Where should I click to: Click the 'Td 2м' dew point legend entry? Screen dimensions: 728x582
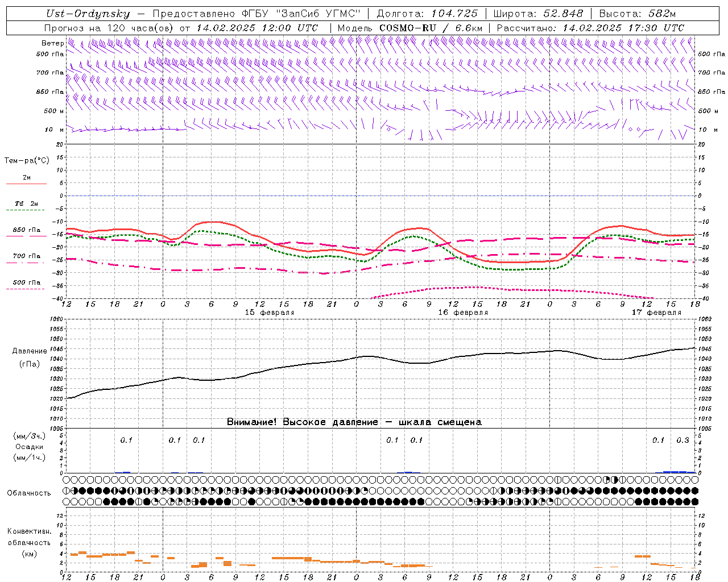pos(26,203)
